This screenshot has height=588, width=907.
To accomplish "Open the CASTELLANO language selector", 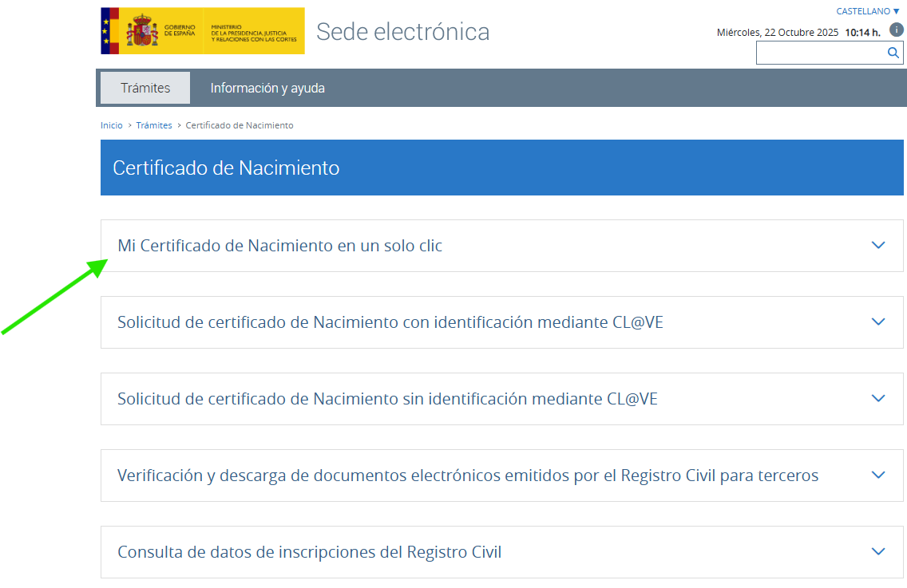I will coord(868,11).
